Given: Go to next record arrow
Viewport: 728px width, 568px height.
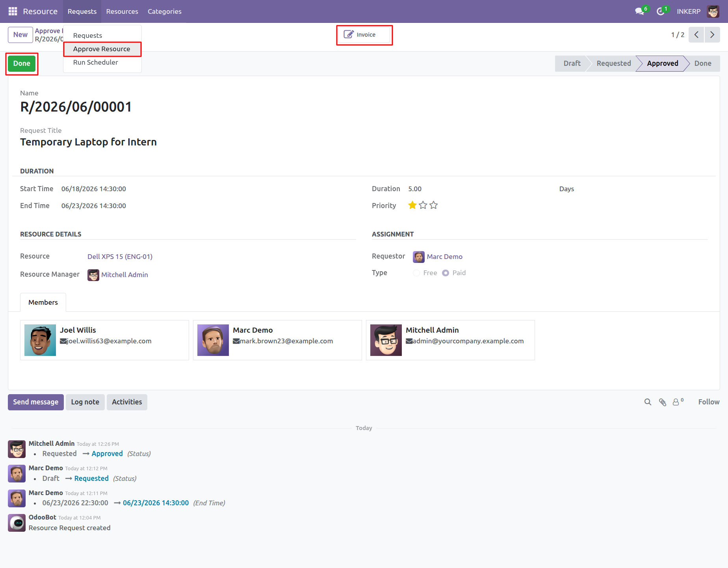Looking at the screenshot, I should point(712,35).
